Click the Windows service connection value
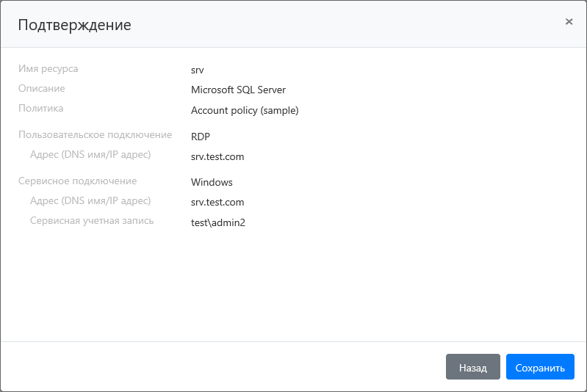587x392 pixels. click(212, 182)
